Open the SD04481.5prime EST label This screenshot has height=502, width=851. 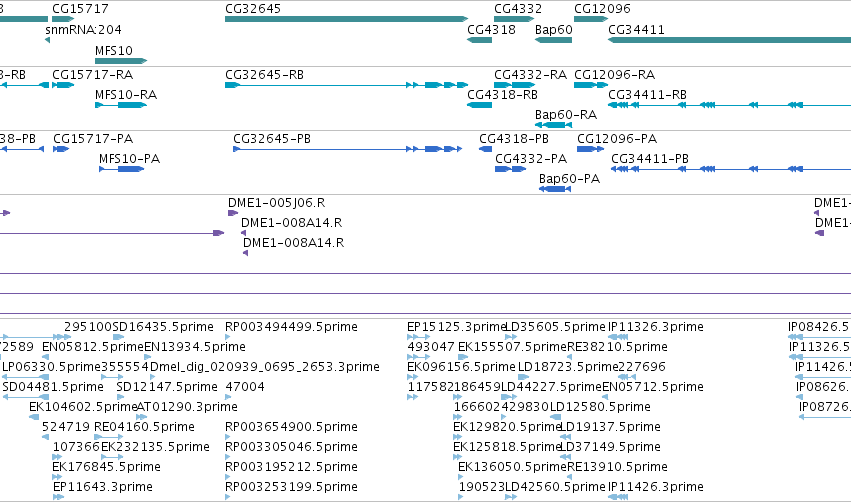point(53,387)
